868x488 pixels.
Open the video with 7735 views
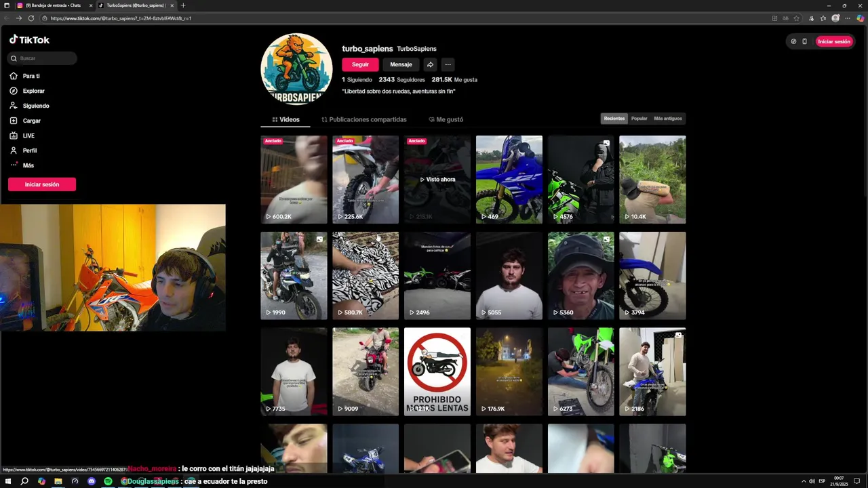point(294,372)
